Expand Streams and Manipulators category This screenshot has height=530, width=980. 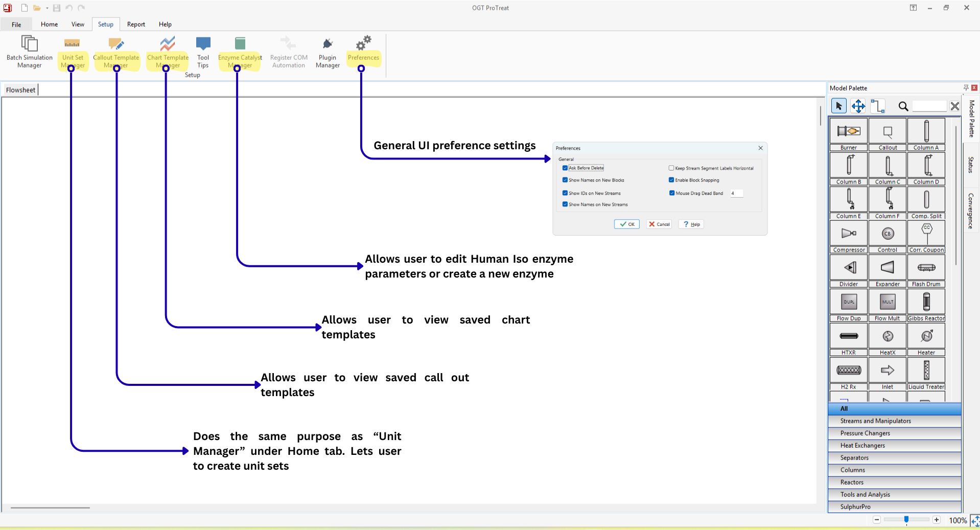pyautogui.click(x=894, y=421)
